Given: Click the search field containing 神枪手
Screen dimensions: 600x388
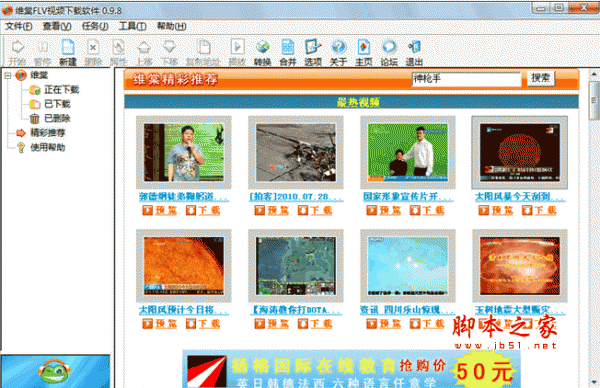Looking at the screenshot, I should coord(466,79).
